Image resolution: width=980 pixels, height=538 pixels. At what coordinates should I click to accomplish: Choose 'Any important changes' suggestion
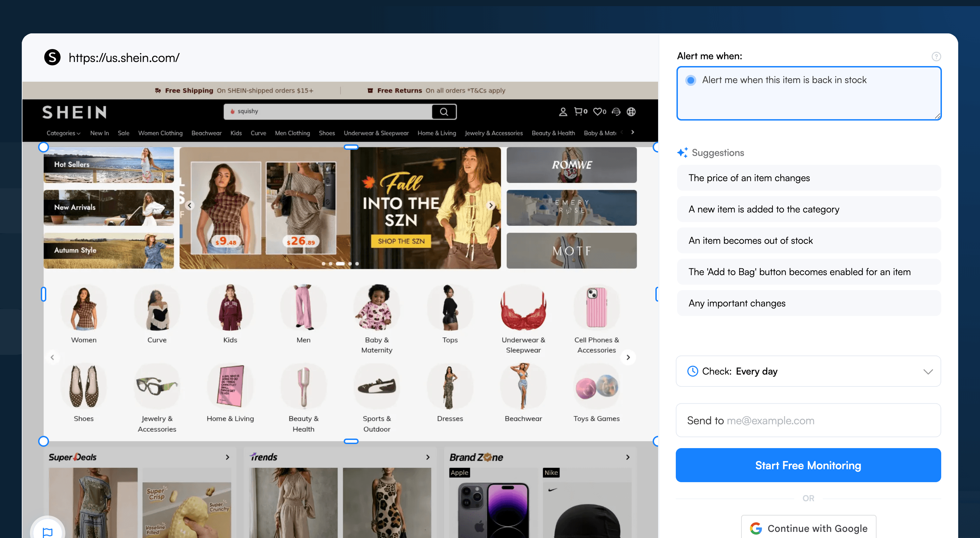click(809, 303)
